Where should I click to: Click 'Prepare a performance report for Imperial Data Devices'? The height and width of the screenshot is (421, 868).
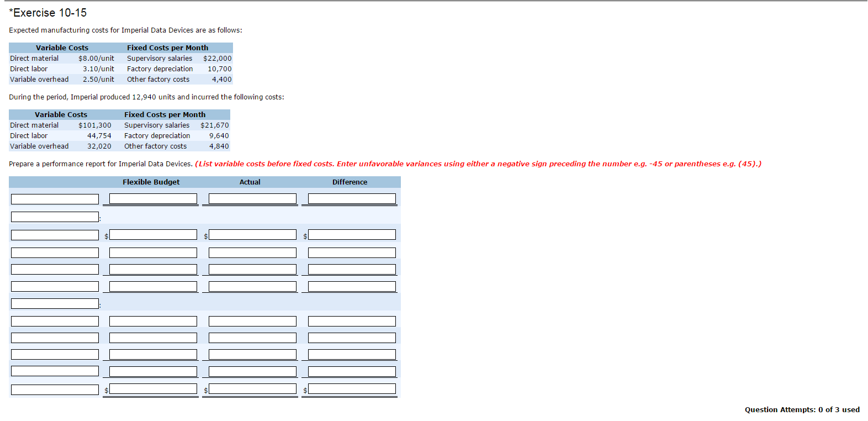(x=100, y=164)
